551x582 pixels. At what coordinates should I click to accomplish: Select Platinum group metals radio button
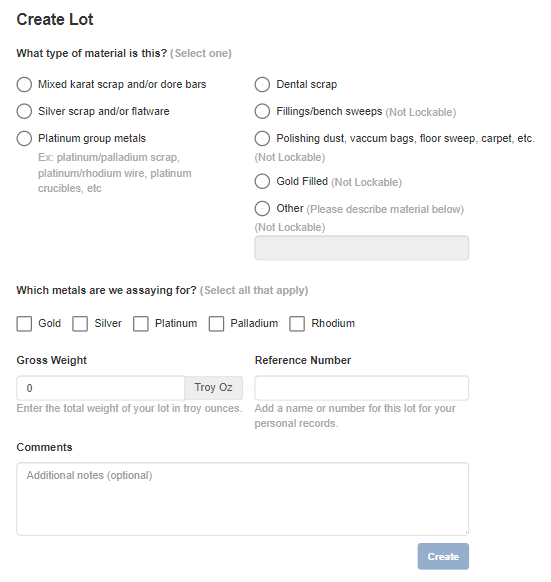point(24,138)
